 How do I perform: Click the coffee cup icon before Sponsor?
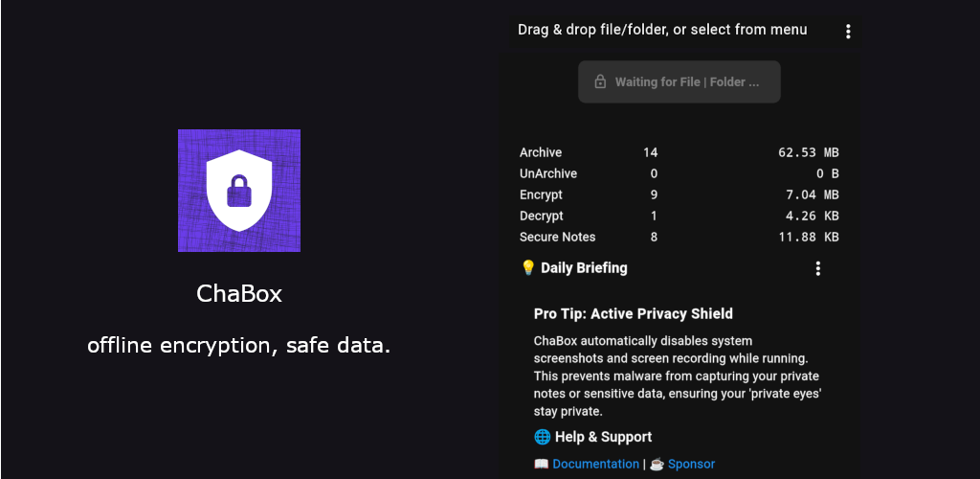tap(657, 464)
